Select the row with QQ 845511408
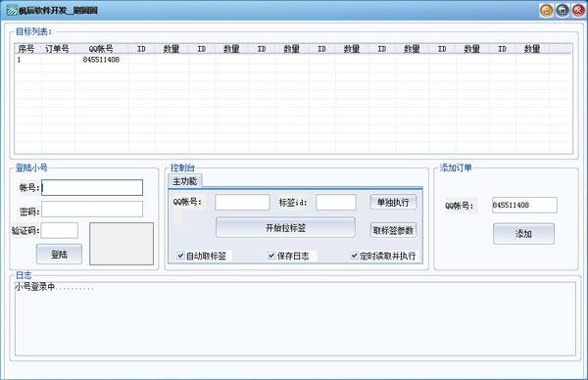Image resolution: width=588 pixels, height=380 pixels. (293, 60)
